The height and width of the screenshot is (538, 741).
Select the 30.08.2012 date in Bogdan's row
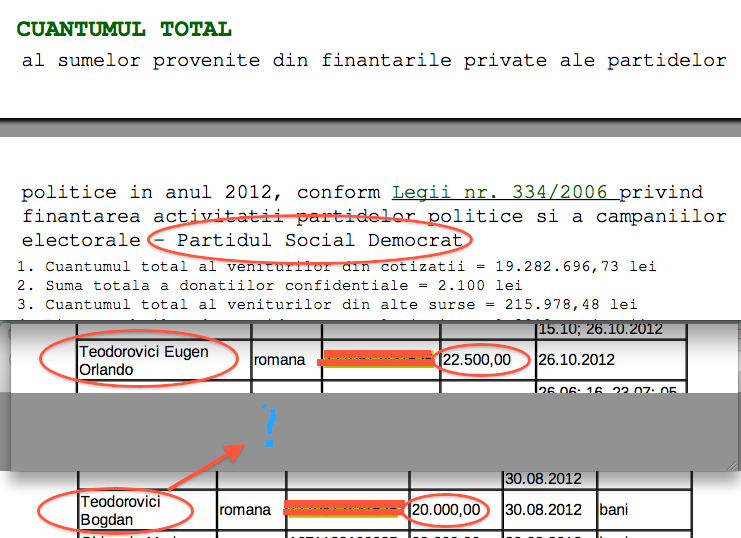[541, 510]
